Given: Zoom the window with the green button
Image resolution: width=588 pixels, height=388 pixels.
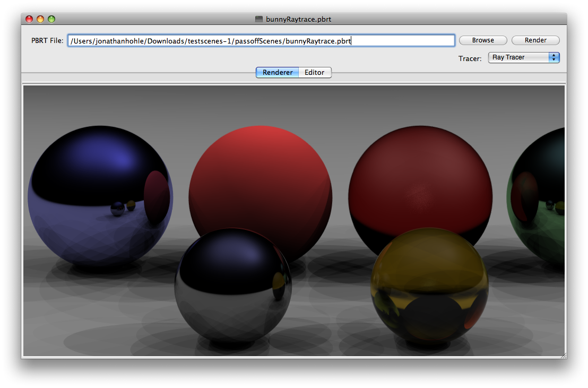Looking at the screenshot, I should (52, 19).
